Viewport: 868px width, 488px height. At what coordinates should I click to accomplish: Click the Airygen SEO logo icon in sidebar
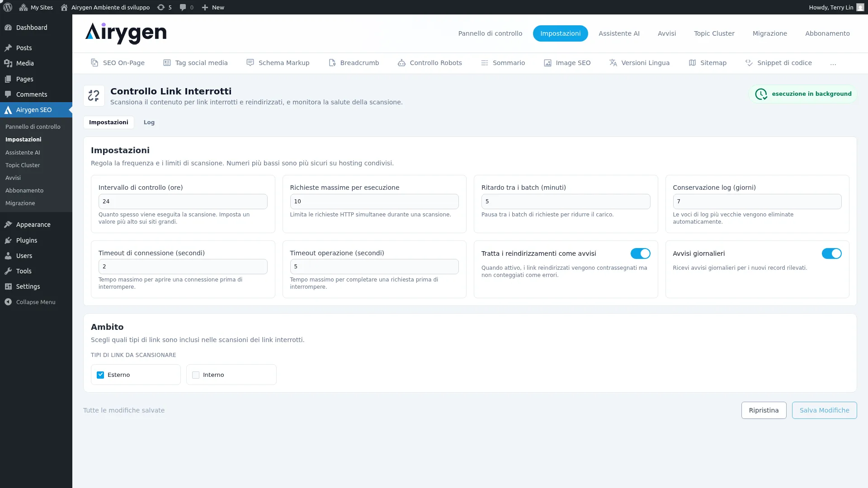(8, 110)
